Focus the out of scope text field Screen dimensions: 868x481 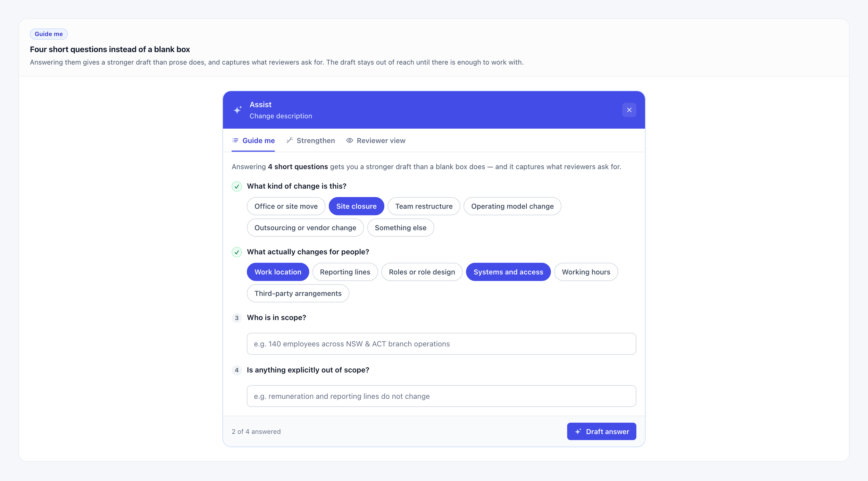tap(441, 396)
